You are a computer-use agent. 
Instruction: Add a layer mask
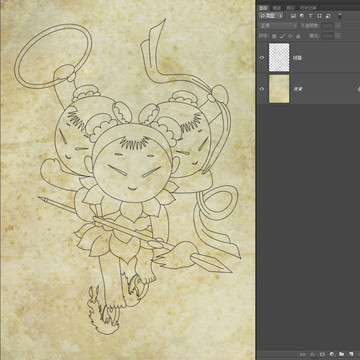[322, 354]
